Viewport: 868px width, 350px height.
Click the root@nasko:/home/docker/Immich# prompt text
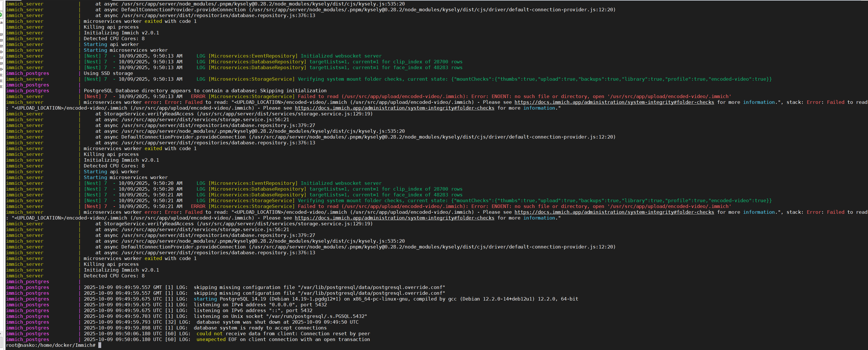pos(51,345)
